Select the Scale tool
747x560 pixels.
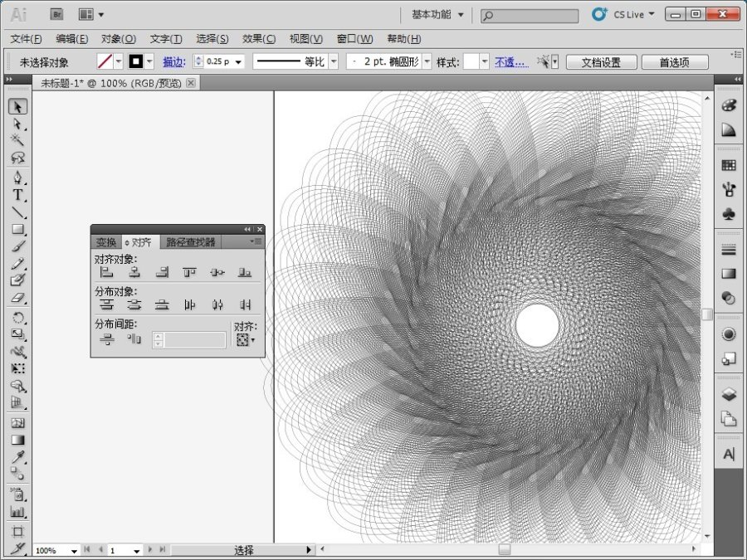click(x=17, y=334)
